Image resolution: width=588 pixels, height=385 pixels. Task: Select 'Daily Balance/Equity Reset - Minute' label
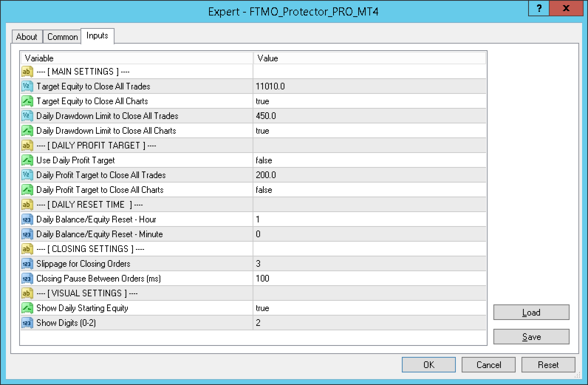[x=100, y=234]
